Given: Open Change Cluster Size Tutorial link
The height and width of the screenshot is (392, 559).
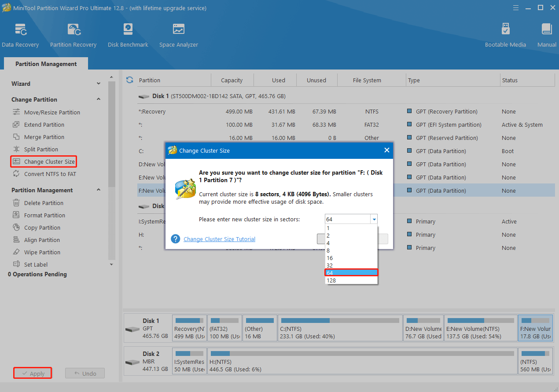Looking at the screenshot, I should [x=219, y=239].
